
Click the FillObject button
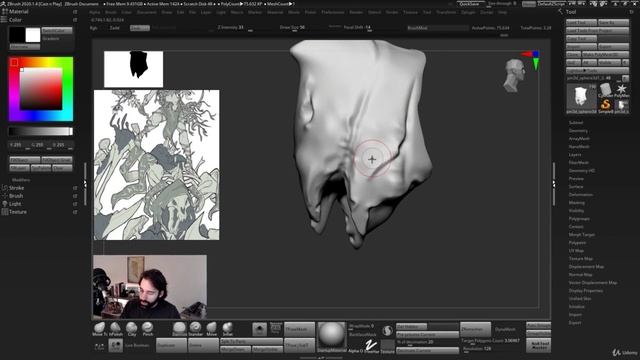tap(24, 160)
